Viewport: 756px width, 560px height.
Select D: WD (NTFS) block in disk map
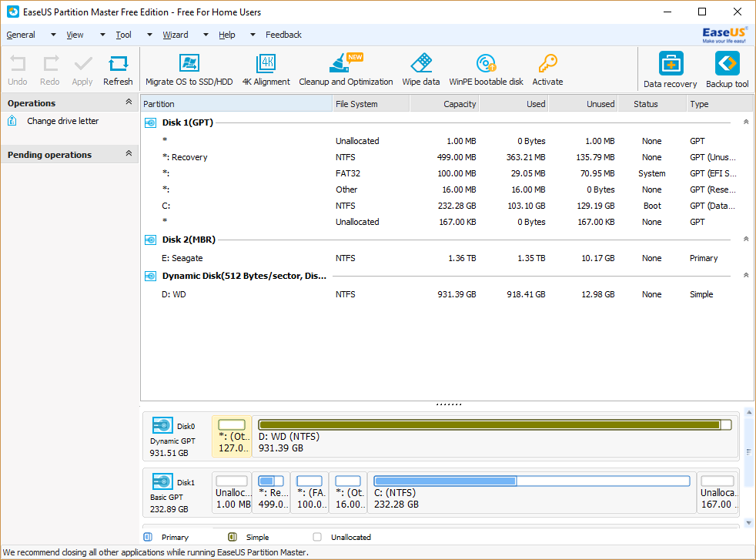[495, 437]
